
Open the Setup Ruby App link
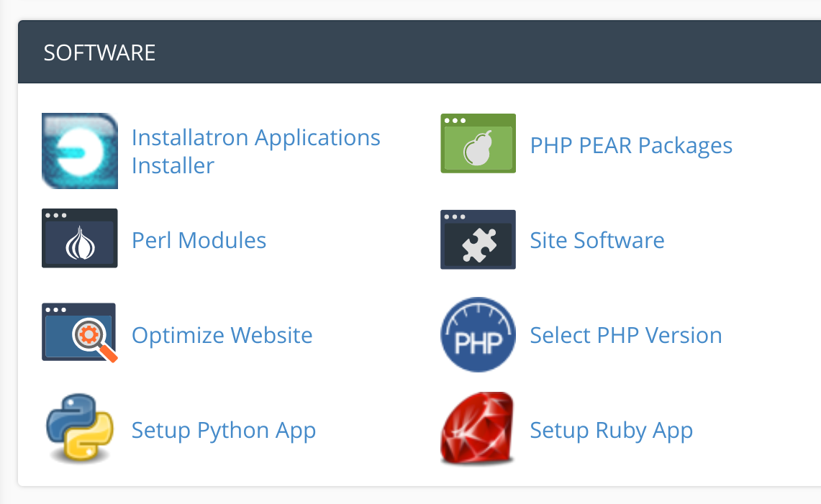611,431
